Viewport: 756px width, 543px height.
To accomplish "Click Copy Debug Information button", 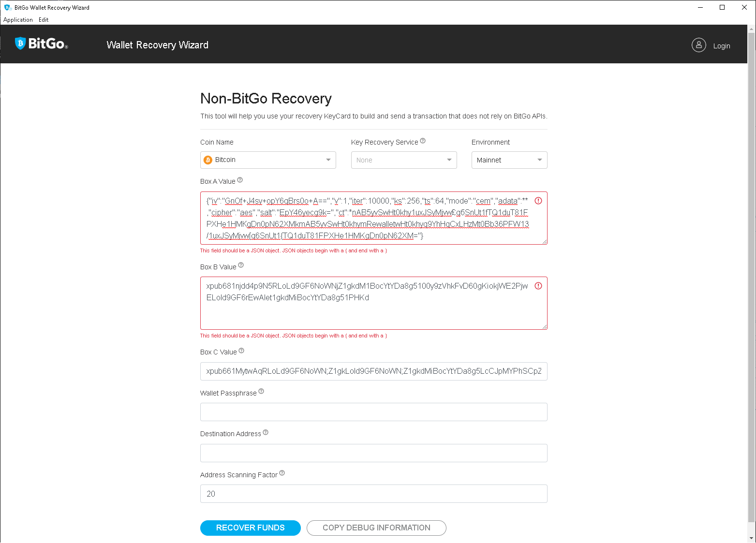I will 376,528.
